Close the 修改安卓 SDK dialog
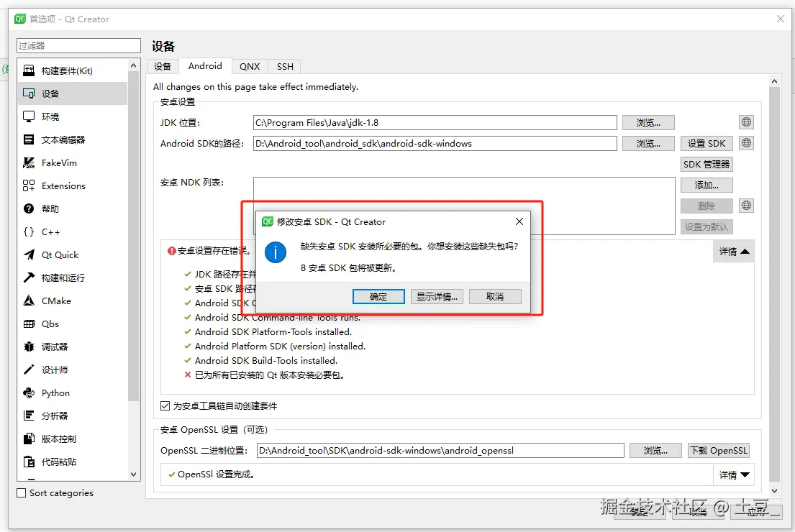Viewport: 795px width, 532px height. pos(519,221)
